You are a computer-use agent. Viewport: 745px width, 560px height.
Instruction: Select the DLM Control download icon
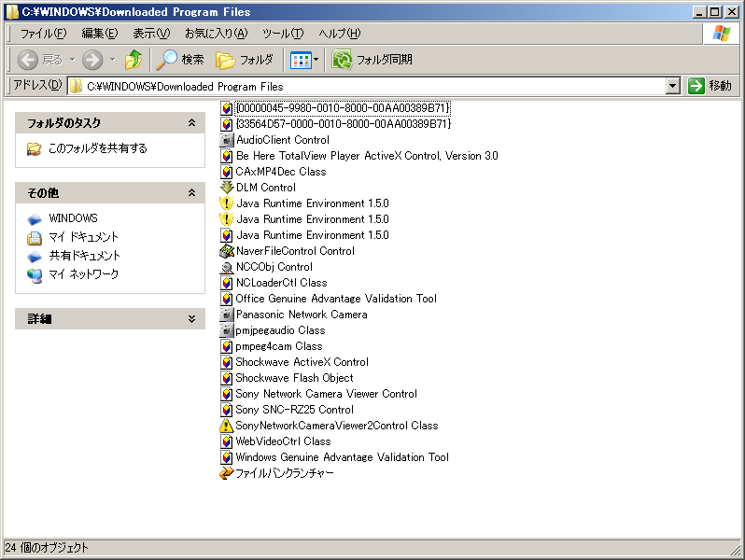click(x=227, y=188)
